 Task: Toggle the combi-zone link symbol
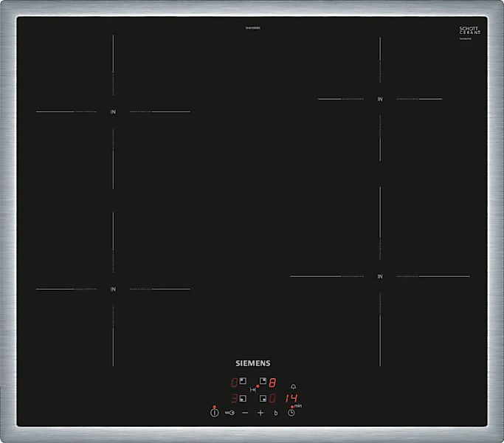tap(252, 390)
